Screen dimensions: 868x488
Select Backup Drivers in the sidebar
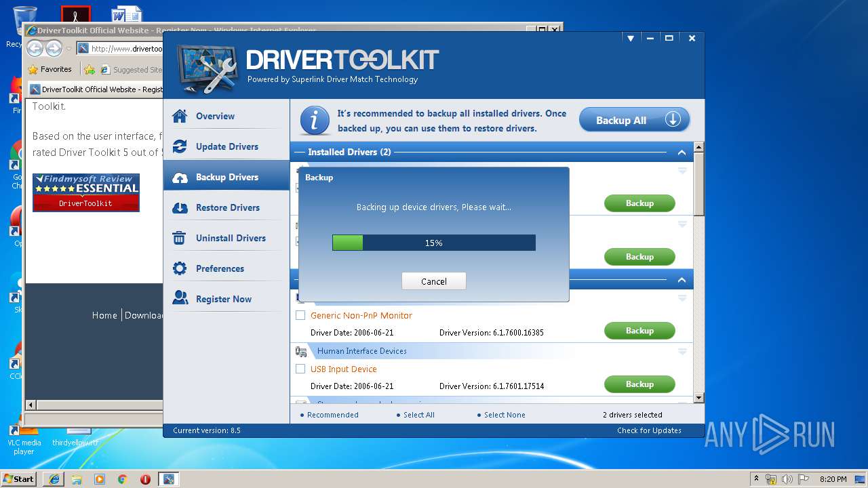[226, 177]
